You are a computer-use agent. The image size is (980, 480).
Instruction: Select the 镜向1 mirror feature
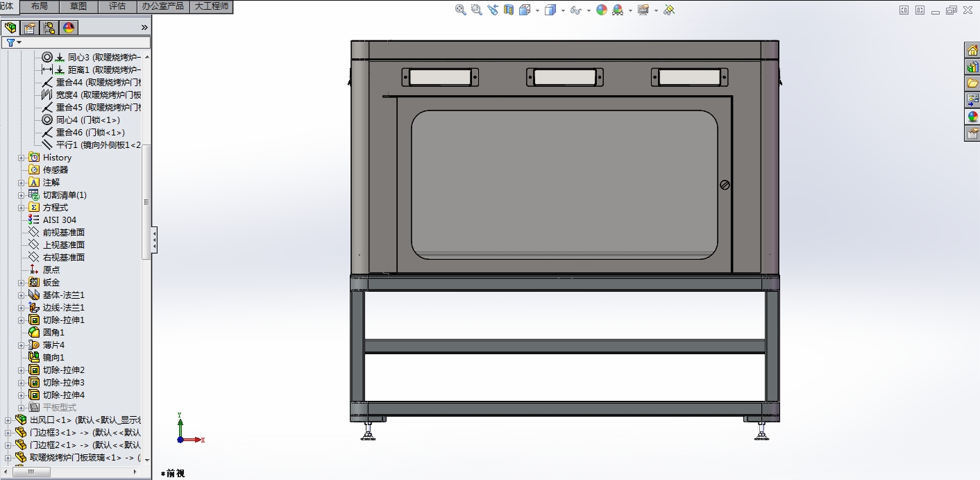47,357
